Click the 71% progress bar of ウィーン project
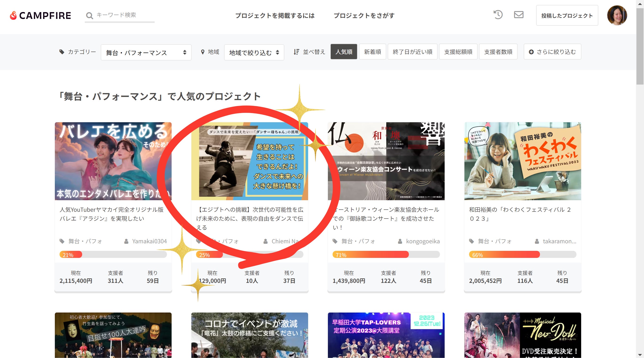 [x=386, y=255]
